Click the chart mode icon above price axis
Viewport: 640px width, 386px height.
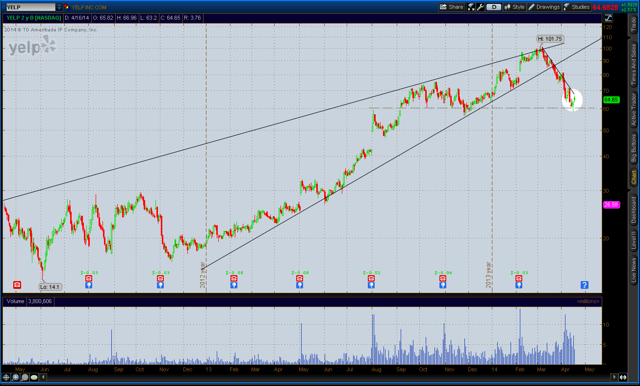coord(608,18)
